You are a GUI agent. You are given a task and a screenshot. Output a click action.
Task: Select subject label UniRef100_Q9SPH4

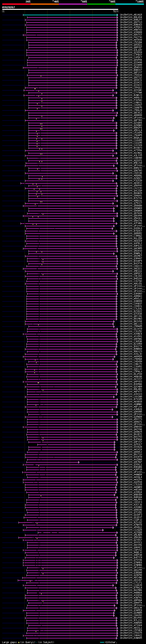click(131, 60)
